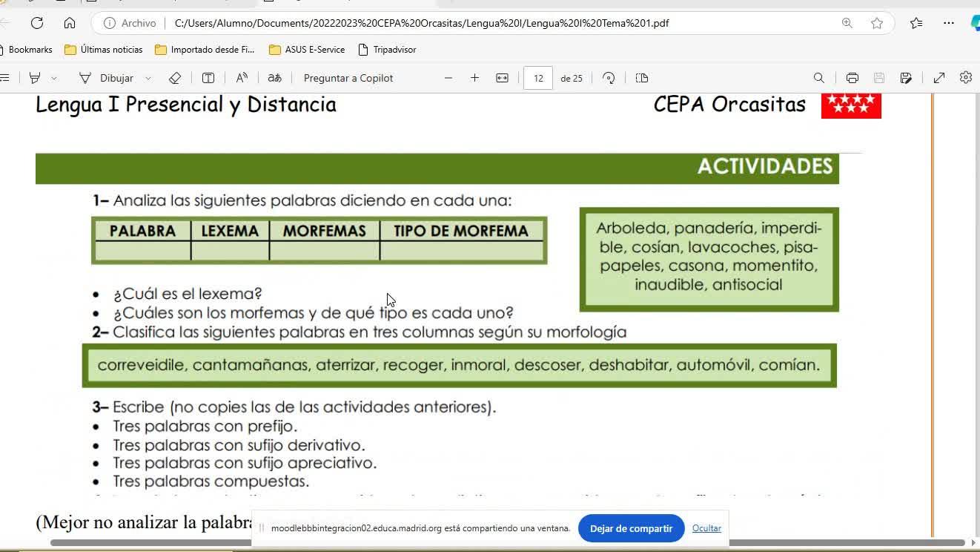980x552 pixels.
Task: Zoom out of the PDF with minus
Action: tap(448, 78)
